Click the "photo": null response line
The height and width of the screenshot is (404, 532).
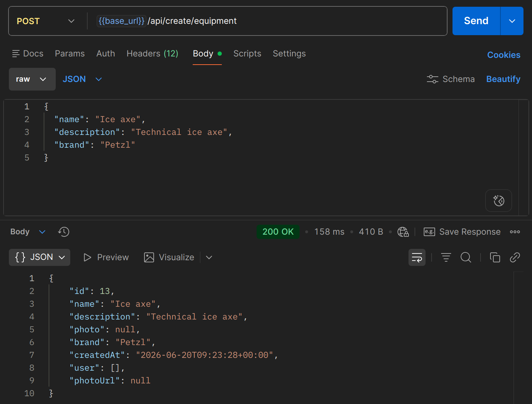pos(105,330)
